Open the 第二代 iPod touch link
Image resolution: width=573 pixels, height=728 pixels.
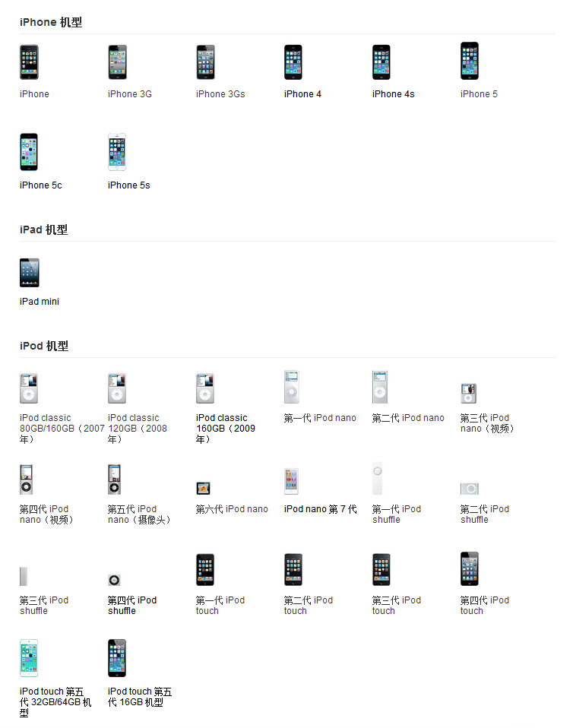coord(309,605)
